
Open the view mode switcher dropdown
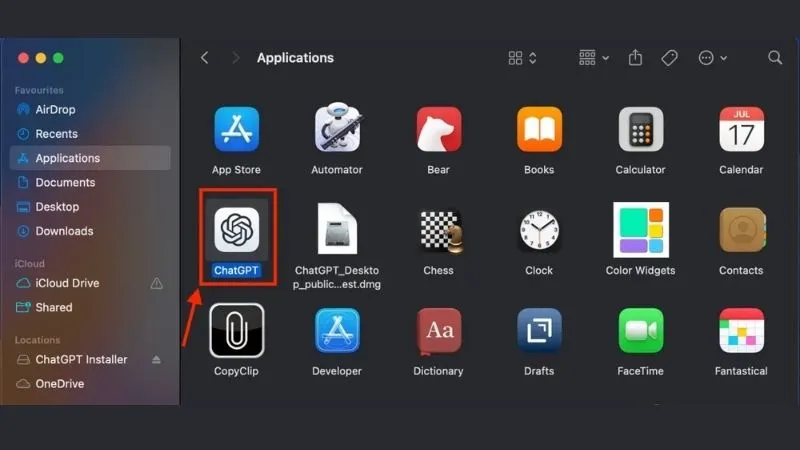pyautogui.click(x=522, y=58)
